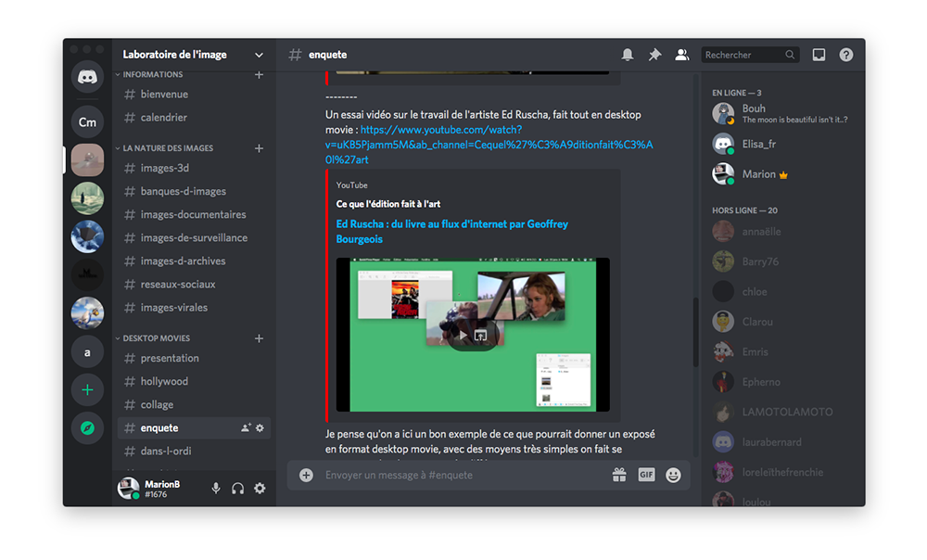Open Discord home direct messages icon
The image size is (927, 560).
point(87,77)
